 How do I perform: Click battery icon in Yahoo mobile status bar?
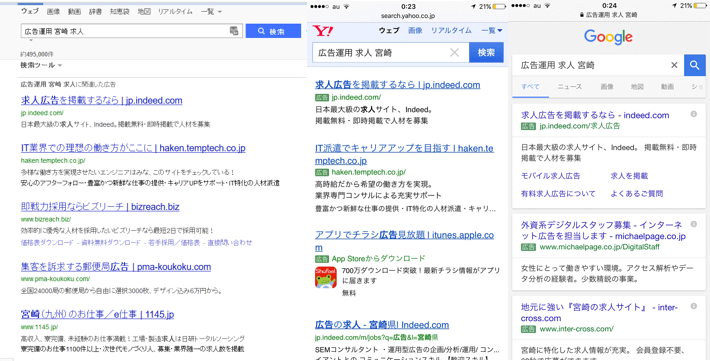click(x=499, y=6)
